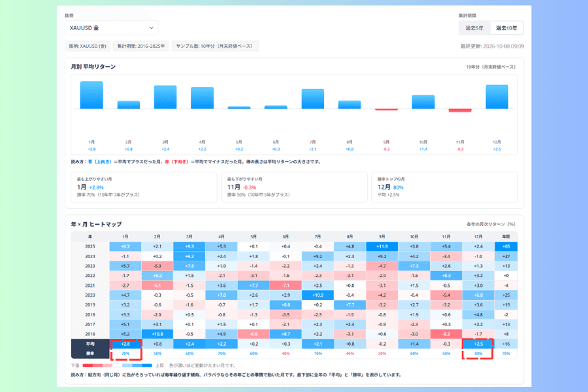Open the 最も下がりやすい月 summary card

click(x=295, y=187)
